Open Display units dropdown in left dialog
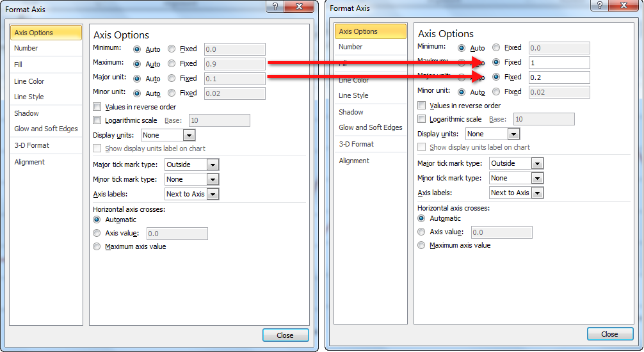 pos(189,136)
